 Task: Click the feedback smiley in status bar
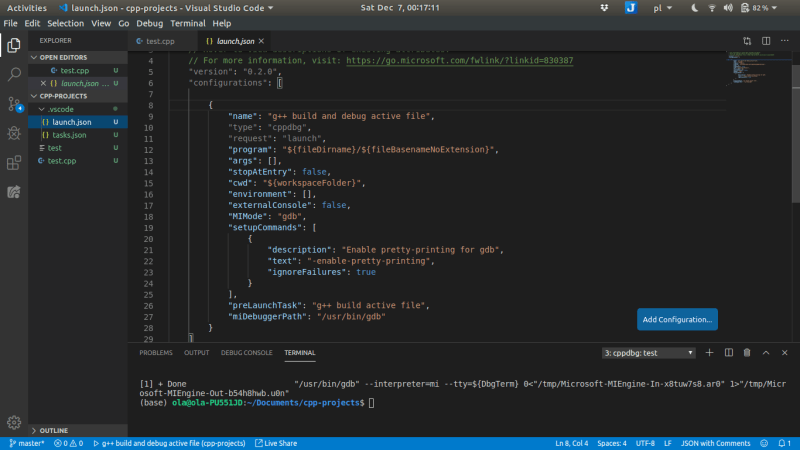click(764, 443)
